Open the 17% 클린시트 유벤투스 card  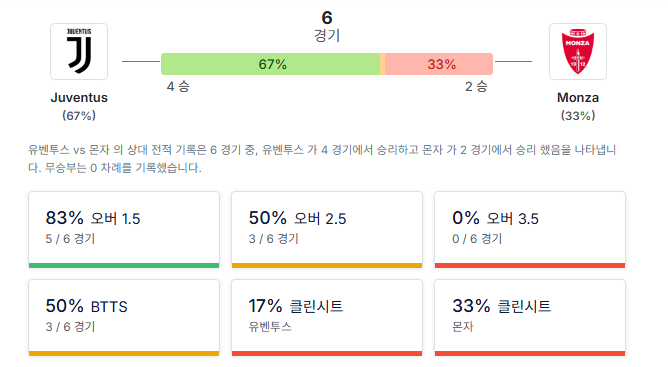point(327,318)
